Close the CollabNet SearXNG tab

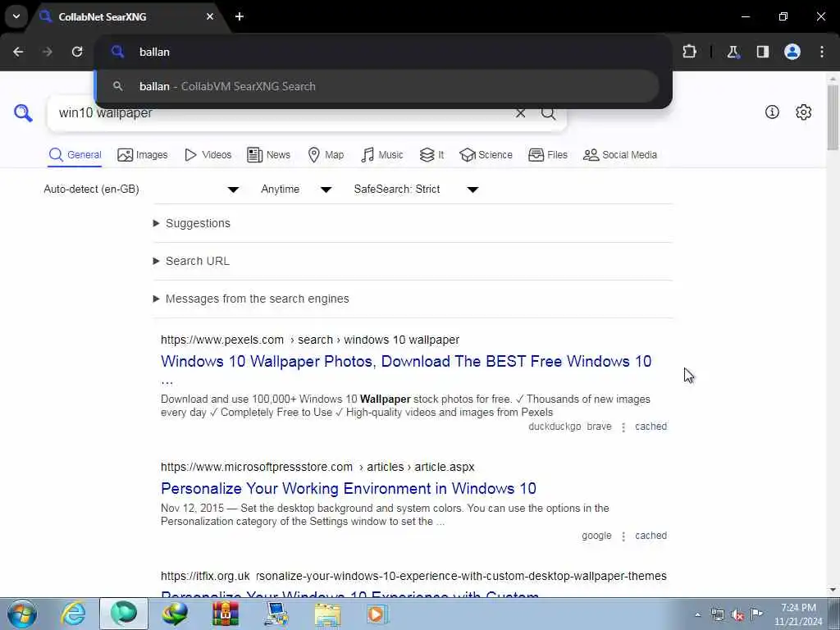[210, 16]
